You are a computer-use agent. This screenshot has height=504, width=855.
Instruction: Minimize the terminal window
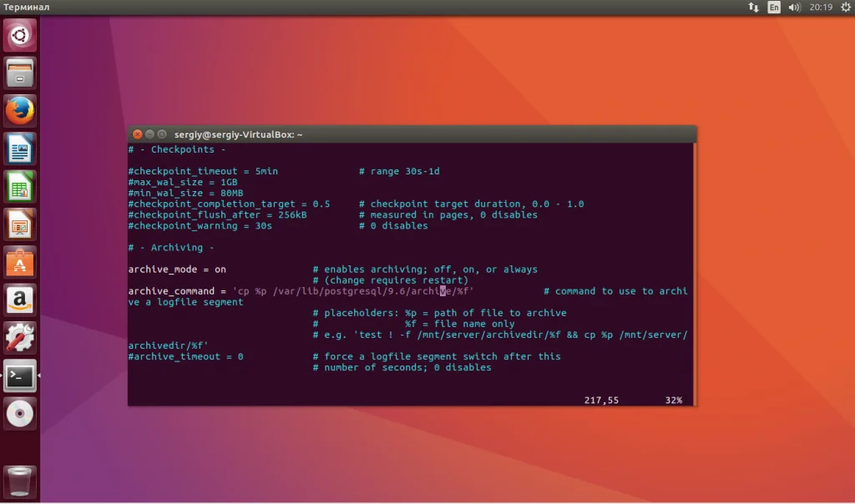click(x=149, y=134)
